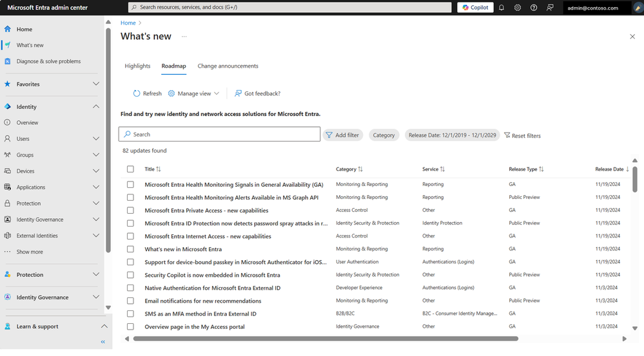Click into the updates Search field

(x=219, y=134)
